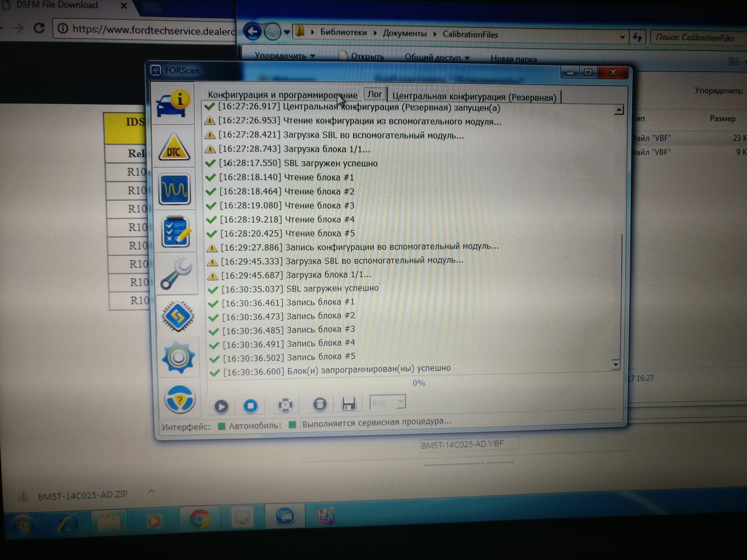This screenshot has height=560, width=747.
Task: Switch to 'Конфигурация и программирование' tab
Action: [282, 95]
